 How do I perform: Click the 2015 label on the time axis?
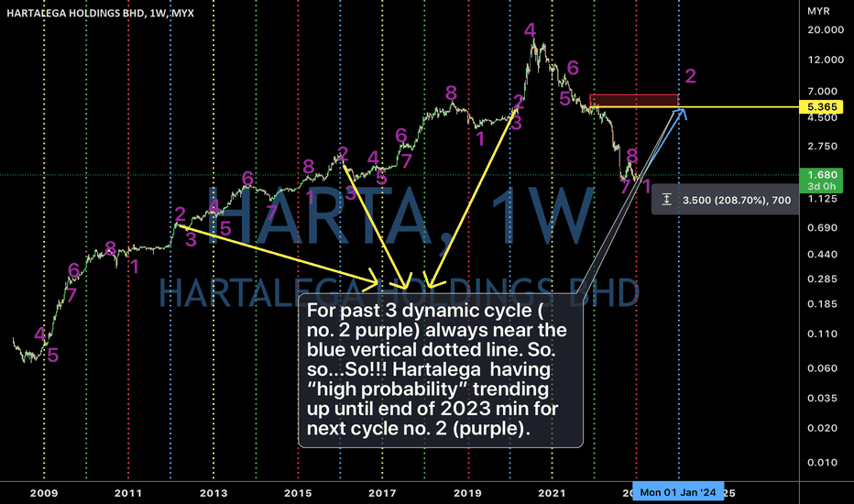(x=298, y=493)
